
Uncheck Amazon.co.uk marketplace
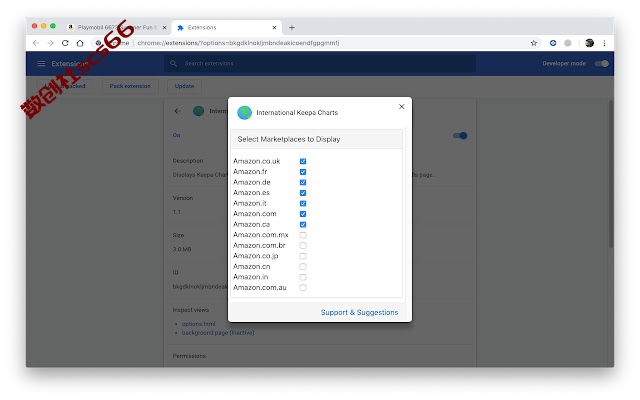[x=303, y=161]
